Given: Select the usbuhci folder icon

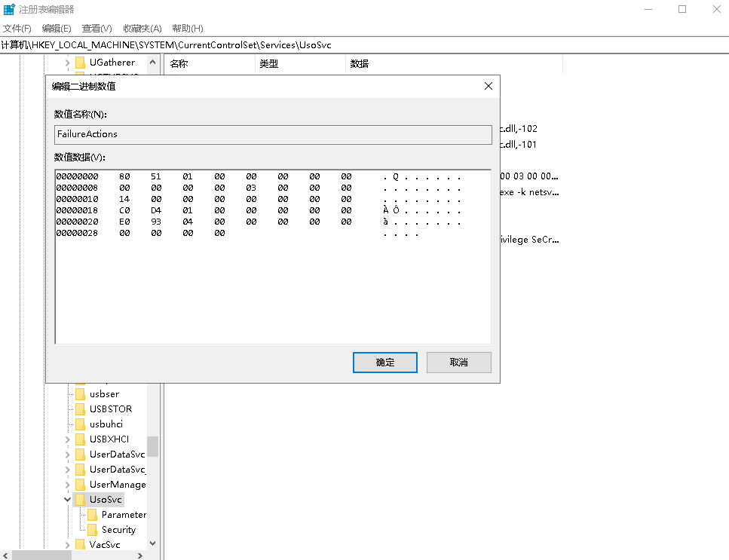Looking at the screenshot, I should 81,424.
